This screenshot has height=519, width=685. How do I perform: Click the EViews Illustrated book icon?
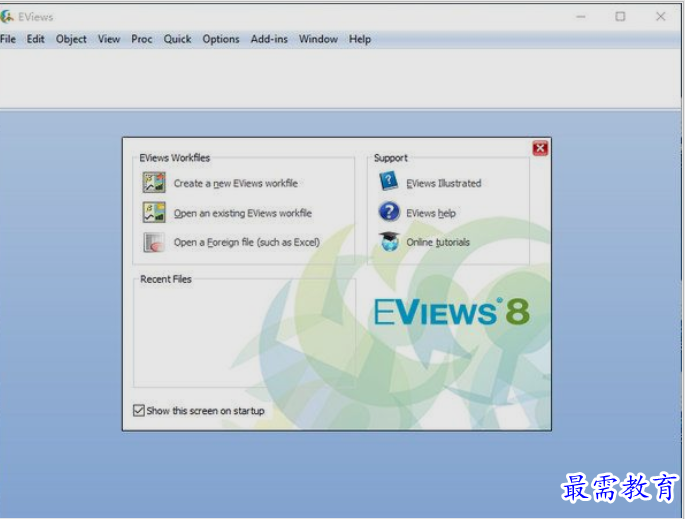[389, 181]
